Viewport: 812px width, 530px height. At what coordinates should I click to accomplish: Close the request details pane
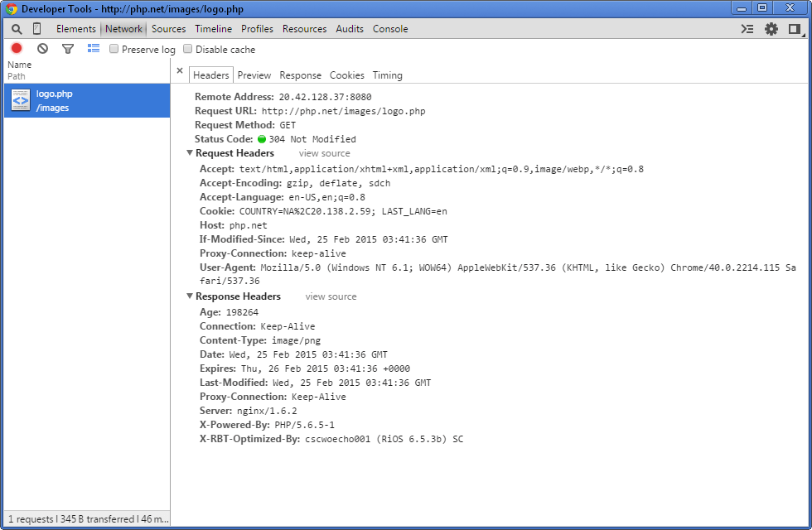[180, 72]
